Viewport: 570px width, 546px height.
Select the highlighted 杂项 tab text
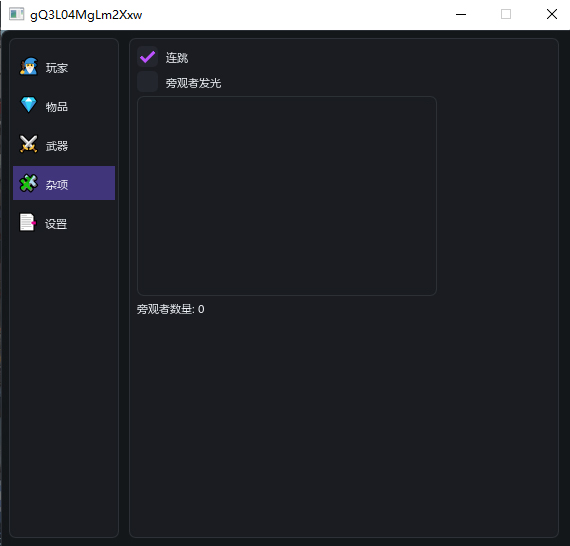(57, 185)
